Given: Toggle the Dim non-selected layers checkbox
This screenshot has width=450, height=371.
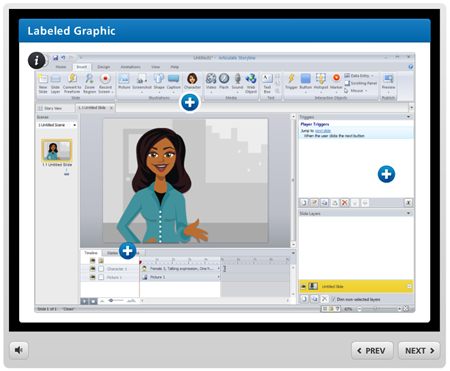Looking at the screenshot, I should tap(334, 299).
